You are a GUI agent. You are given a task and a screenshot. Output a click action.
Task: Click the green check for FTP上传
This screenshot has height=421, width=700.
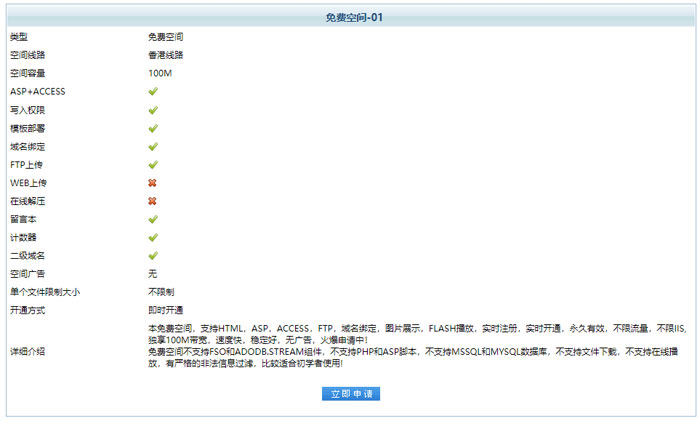coord(153,165)
